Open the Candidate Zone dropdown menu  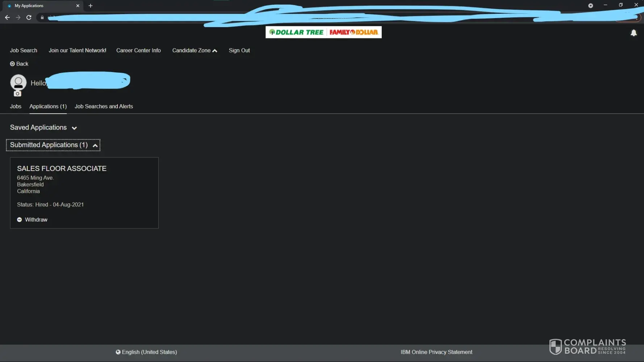tap(195, 50)
